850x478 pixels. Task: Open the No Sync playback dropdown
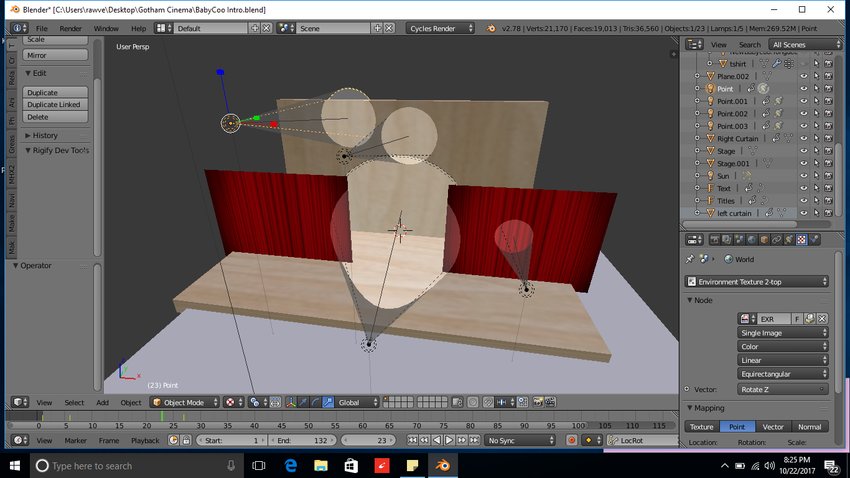(520, 441)
